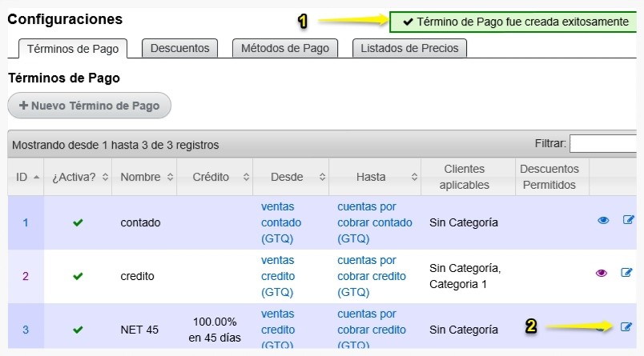Screen dimensions: 644x356
Task: Sort table by ¿Activa? column
Action: pyautogui.click(x=78, y=177)
